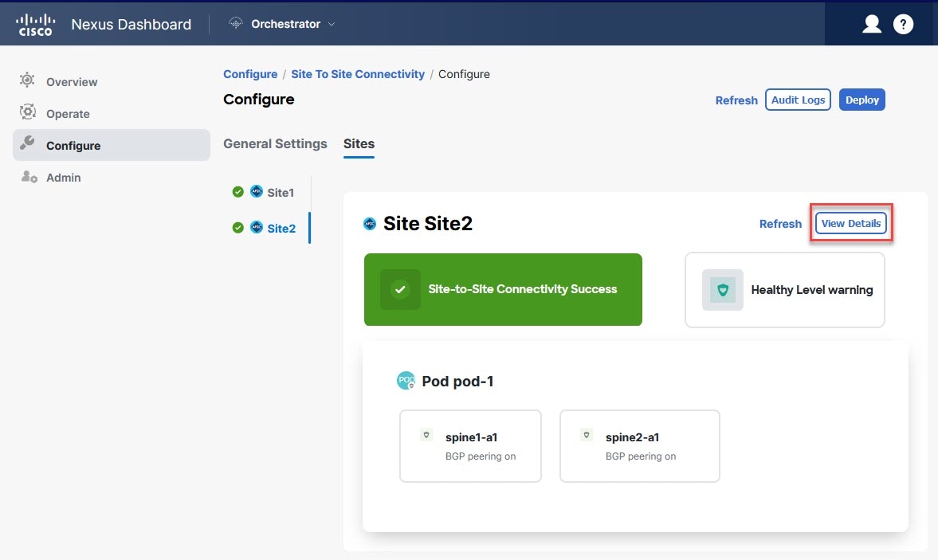Click the shield icon on spine1-a1

(426, 435)
